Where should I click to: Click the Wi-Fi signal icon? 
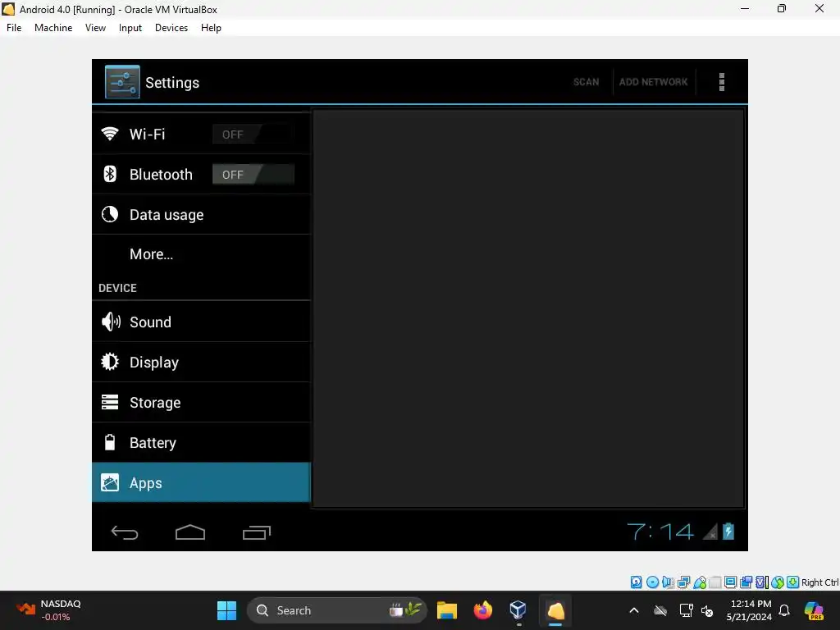click(110, 134)
